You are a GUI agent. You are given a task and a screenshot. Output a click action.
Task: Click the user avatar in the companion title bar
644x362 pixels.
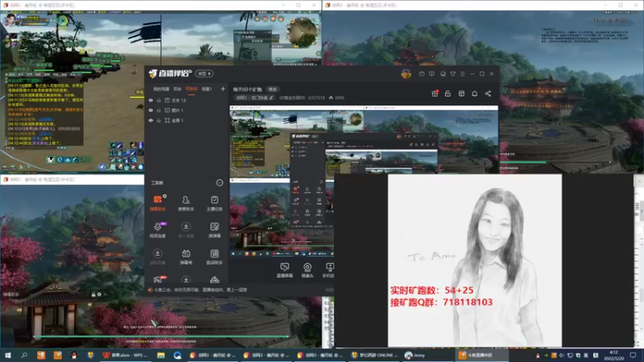coord(406,74)
